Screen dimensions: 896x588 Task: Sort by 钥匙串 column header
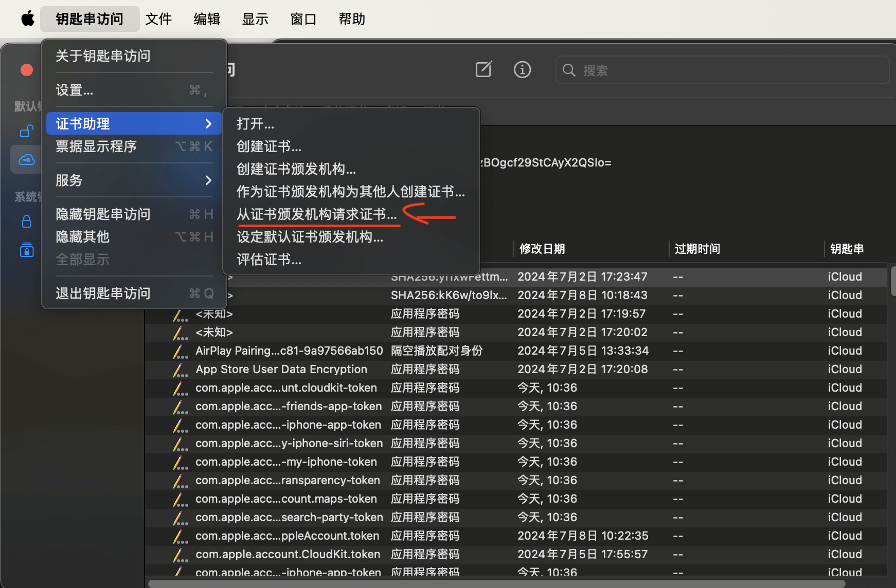[847, 249]
